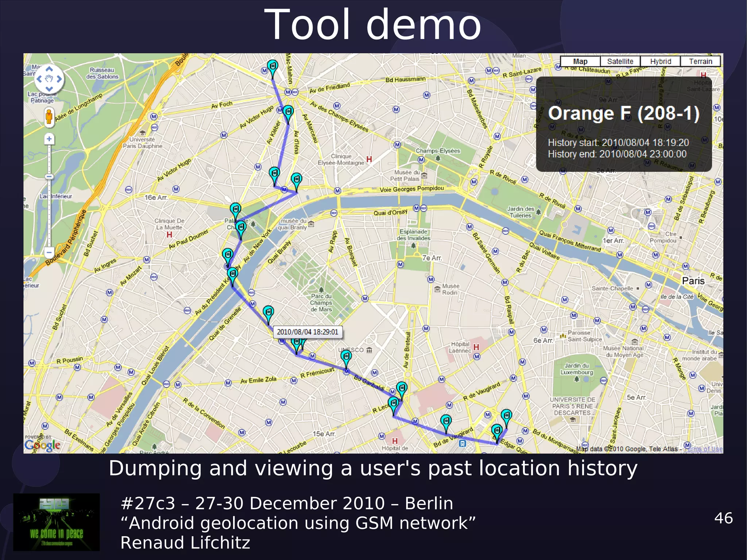Click History end timestamp line
Viewport: 747px width, 560px height.
tap(617, 154)
